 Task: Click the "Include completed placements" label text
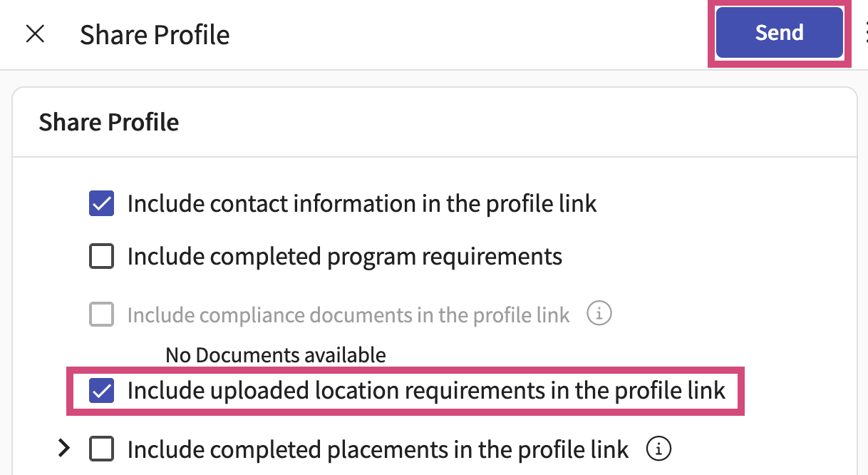pyautogui.click(x=377, y=449)
